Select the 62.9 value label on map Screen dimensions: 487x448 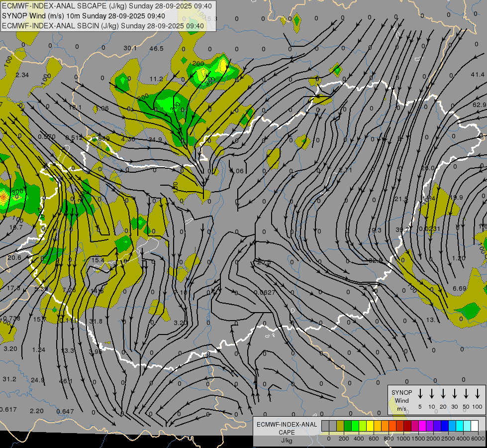pos(480,105)
